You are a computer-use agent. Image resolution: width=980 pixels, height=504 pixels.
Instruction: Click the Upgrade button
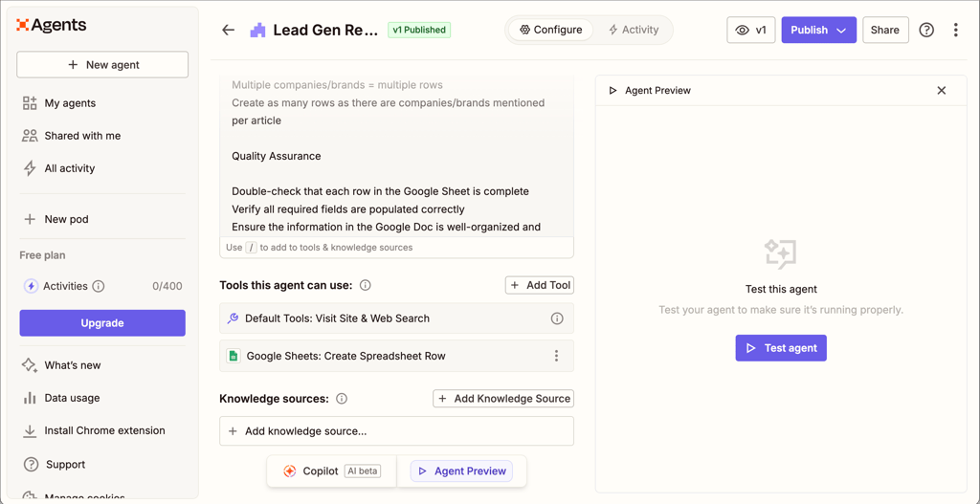102,323
